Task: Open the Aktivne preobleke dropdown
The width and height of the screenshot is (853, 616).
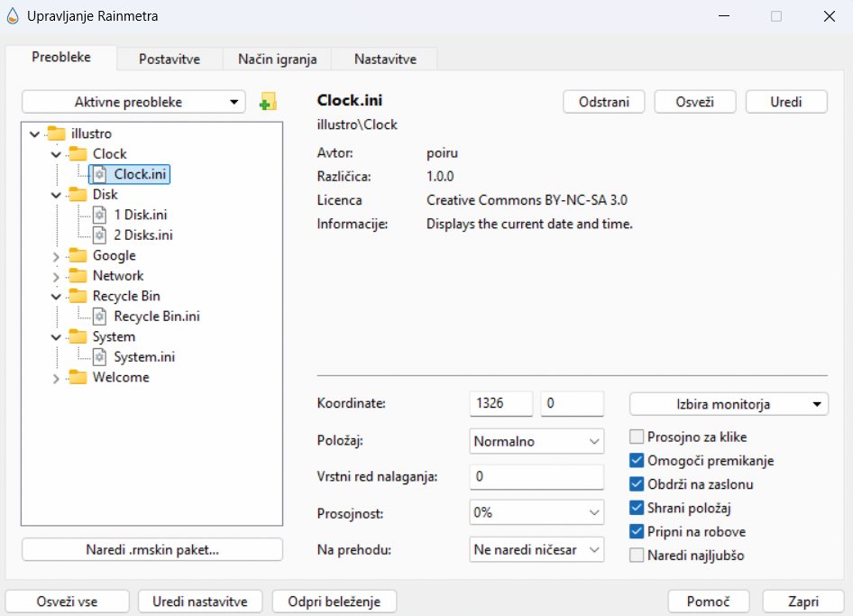Action: pyautogui.click(x=133, y=102)
